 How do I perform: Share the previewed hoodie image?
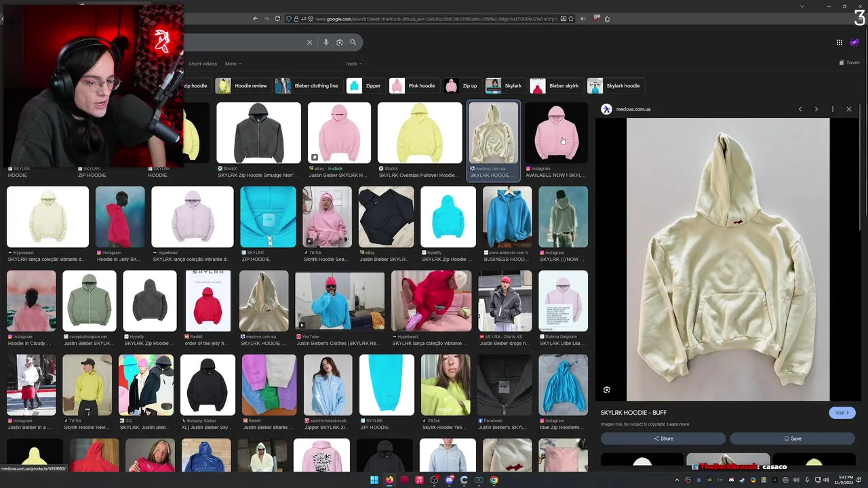(x=663, y=439)
